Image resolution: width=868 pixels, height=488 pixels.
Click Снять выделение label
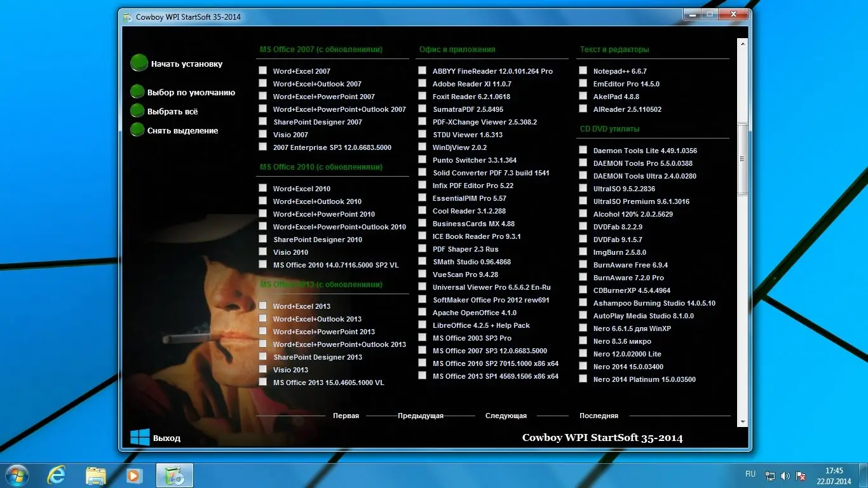click(183, 130)
